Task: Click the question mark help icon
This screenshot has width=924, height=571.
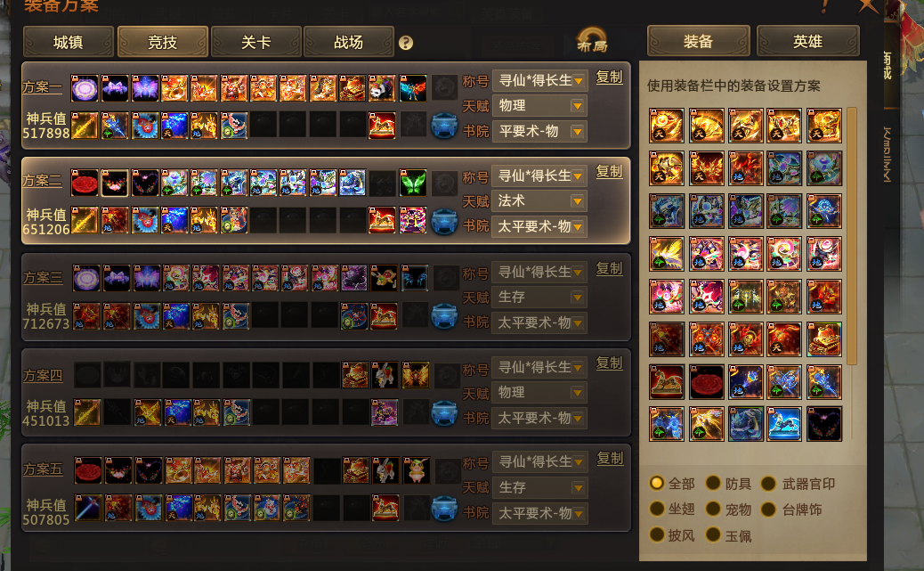Action: coord(405,43)
